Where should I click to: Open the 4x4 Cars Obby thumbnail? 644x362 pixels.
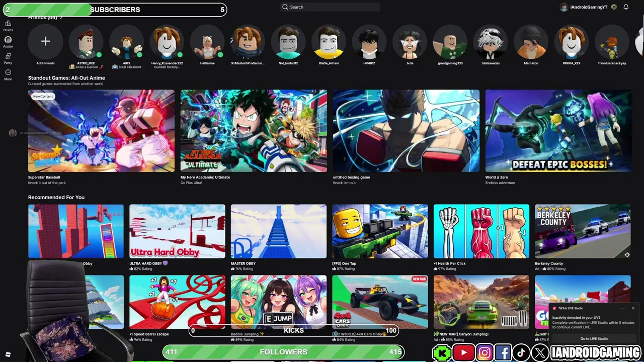click(380, 302)
